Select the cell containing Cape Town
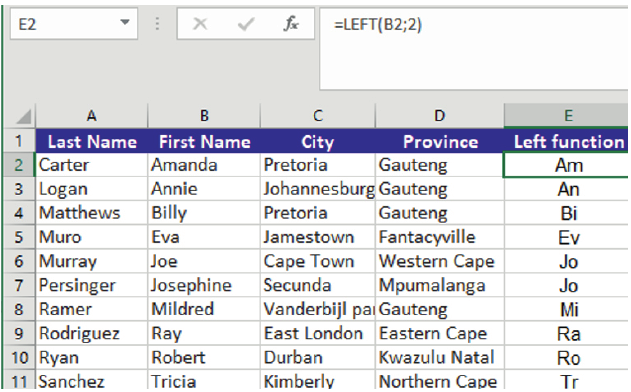Image resolution: width=631 pixels, height=392 pixels. tap(318, 261)
